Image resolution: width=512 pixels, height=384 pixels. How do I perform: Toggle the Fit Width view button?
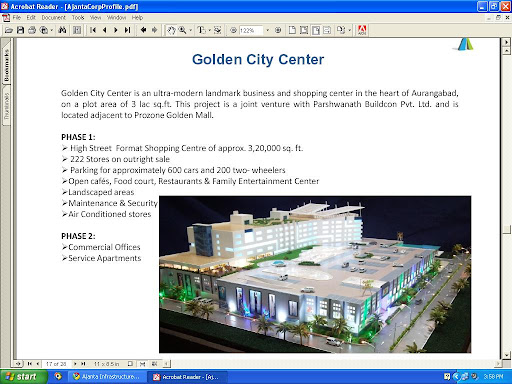click(x=316, y=30)
